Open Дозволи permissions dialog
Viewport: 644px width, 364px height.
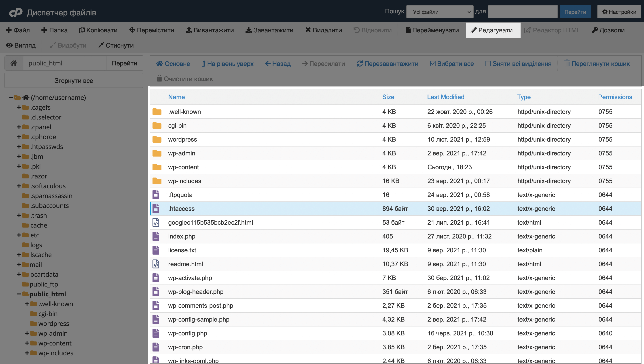[x=608, y=30]
